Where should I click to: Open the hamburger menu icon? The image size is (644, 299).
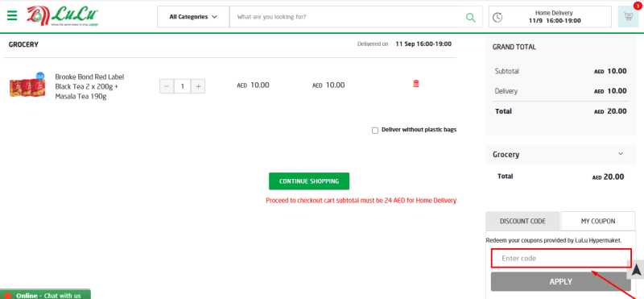pos(12,16)
